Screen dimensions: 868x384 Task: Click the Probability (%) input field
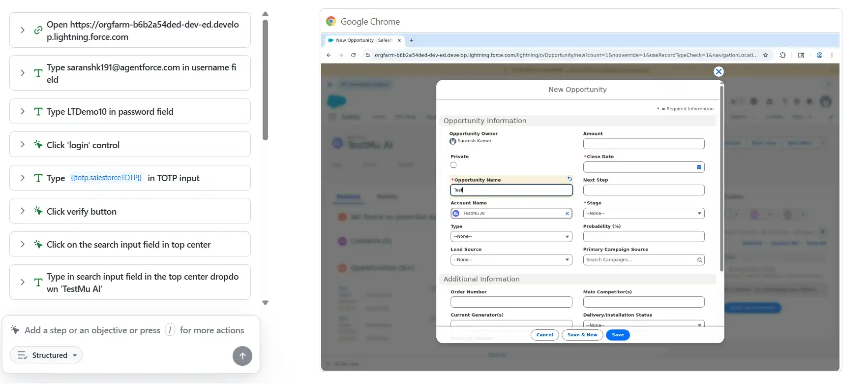(644, 236)
